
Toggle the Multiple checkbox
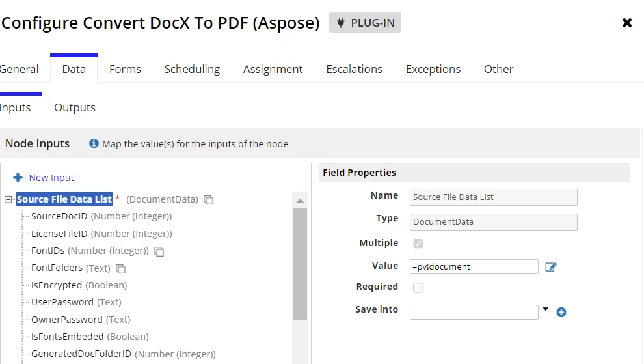[x=418, y=244]
